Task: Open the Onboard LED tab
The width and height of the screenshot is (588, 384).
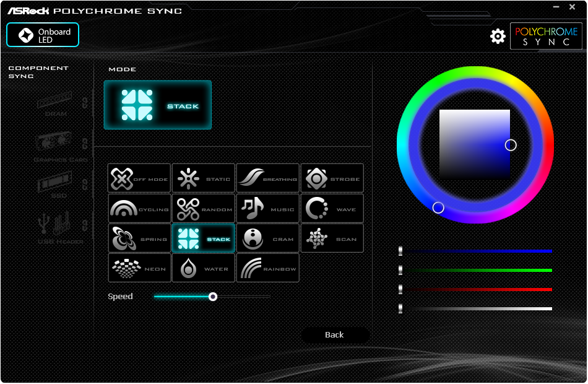Action: 43,35
